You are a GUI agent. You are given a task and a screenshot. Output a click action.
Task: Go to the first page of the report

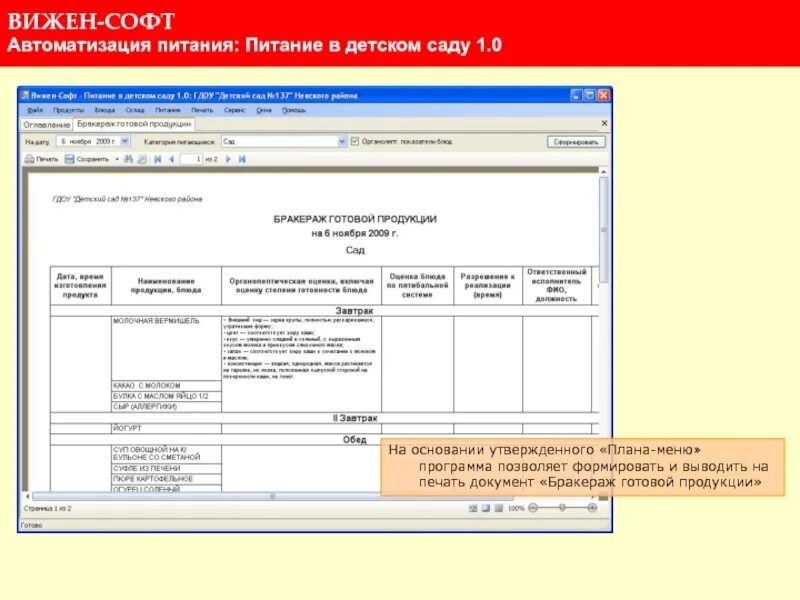click(158, 159)
